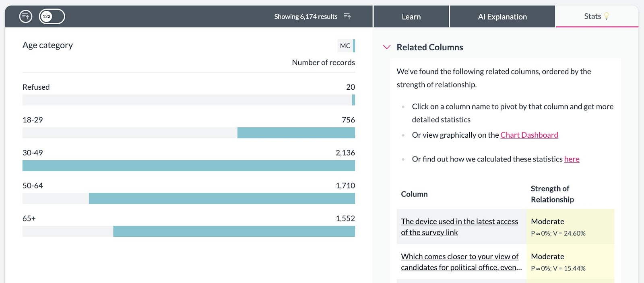This screenshot has width=644, height=283.
Task: Click the MC column type badge
Action: click(x=345, y=46)
